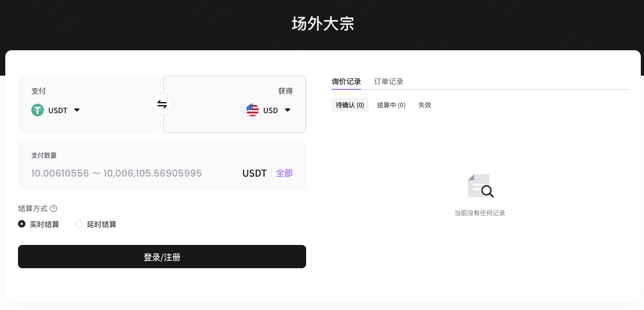The height and width of the screenshot is (310, 644).
Task: Click the green USDT Tether coin icon
Action: (37, 110)
